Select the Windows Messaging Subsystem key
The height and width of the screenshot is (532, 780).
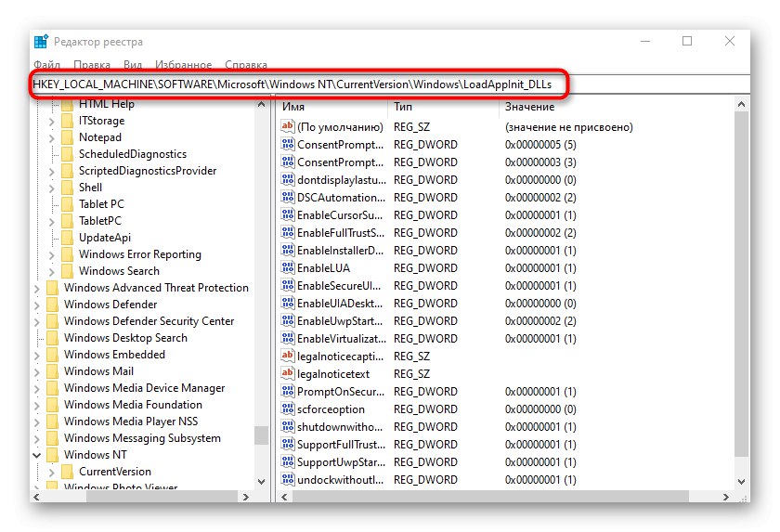[142, 438]
